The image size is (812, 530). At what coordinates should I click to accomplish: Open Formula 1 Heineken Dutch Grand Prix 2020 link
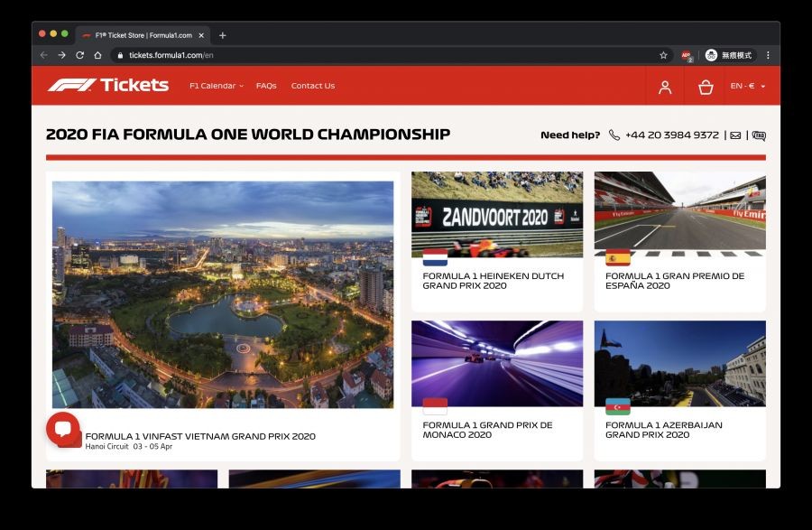click(493, 281)
